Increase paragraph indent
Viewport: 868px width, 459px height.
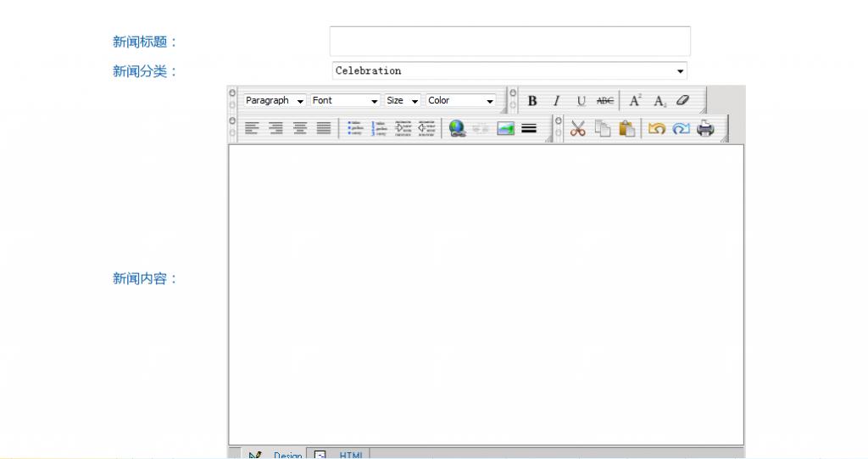pyautogui.click(x=403, y=129)
